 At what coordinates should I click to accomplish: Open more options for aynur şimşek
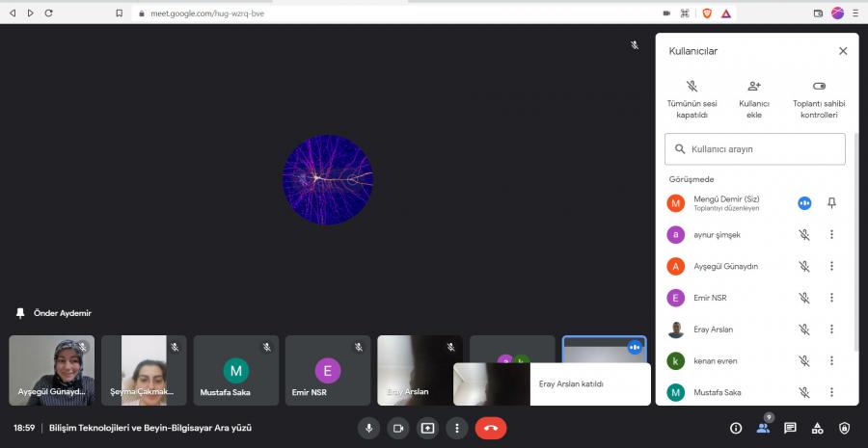click(x=831, y=234)
